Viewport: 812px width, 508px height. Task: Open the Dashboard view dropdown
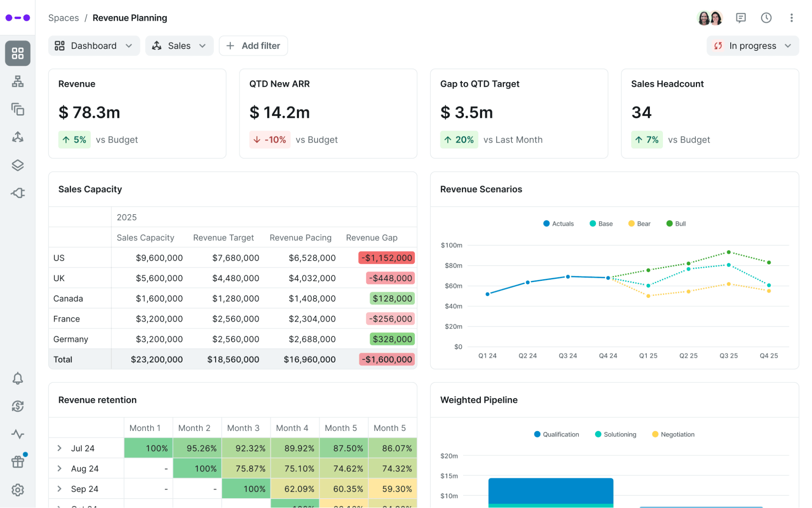pos(94,46)
